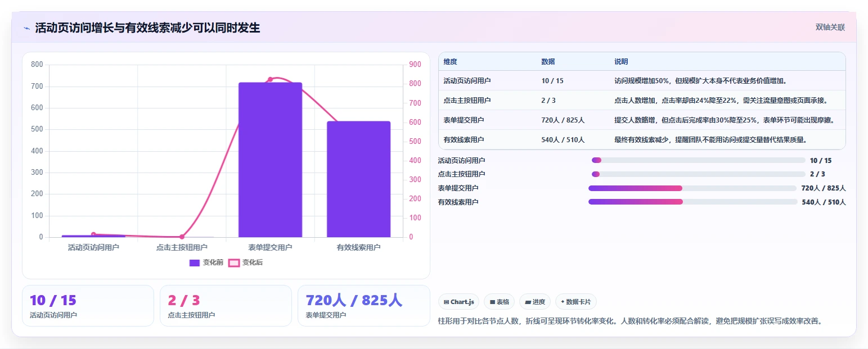Open the 2 / 3 点击主按钮用户 data card
This screenshot has height=349, width=868.
226,306
